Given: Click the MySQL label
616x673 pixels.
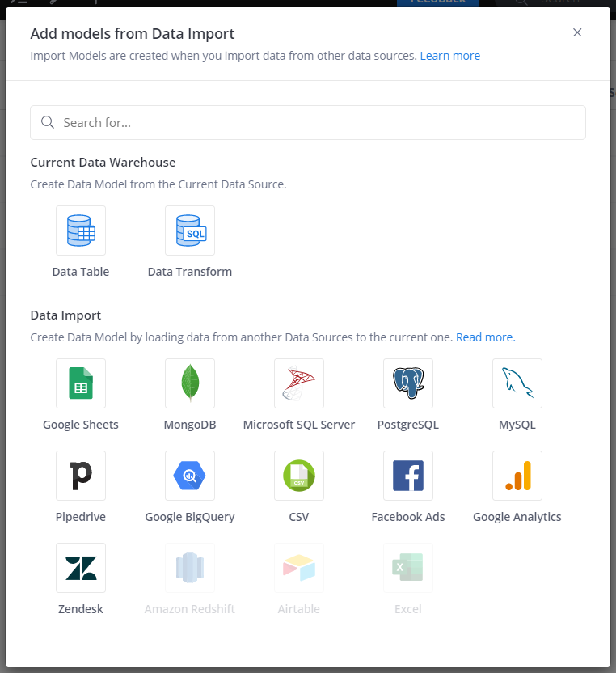Looking at the screenshot, I should (517, 425).
